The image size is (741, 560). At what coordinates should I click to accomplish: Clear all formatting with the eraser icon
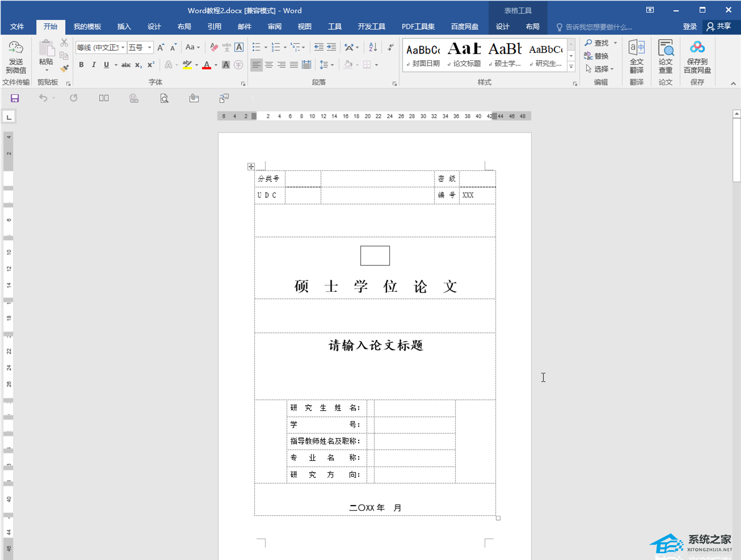tap(214, 48)
